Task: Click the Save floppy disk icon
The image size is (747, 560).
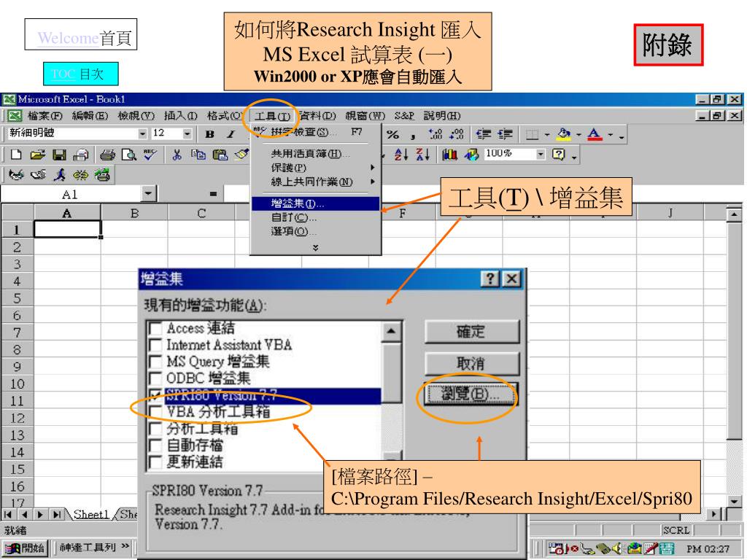Action: pos(59,155)
